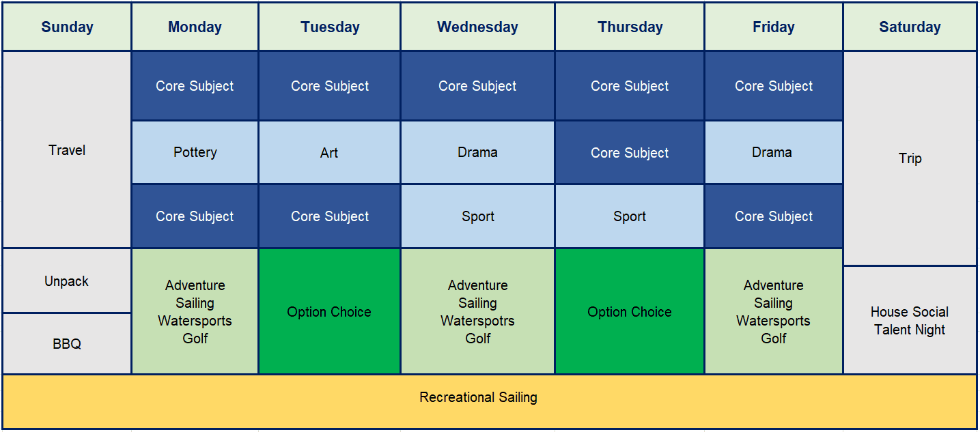Click the Pottery cell on Monday

pos(195,152)
